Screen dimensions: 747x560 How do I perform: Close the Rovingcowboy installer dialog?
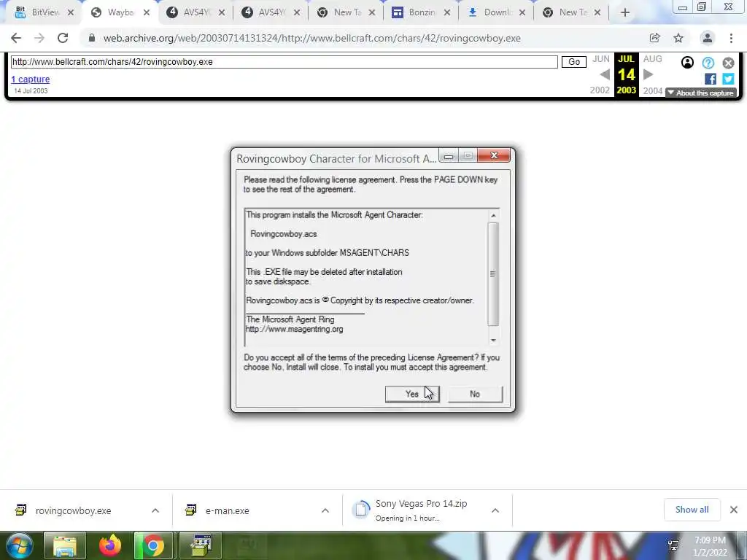point(494,155)
